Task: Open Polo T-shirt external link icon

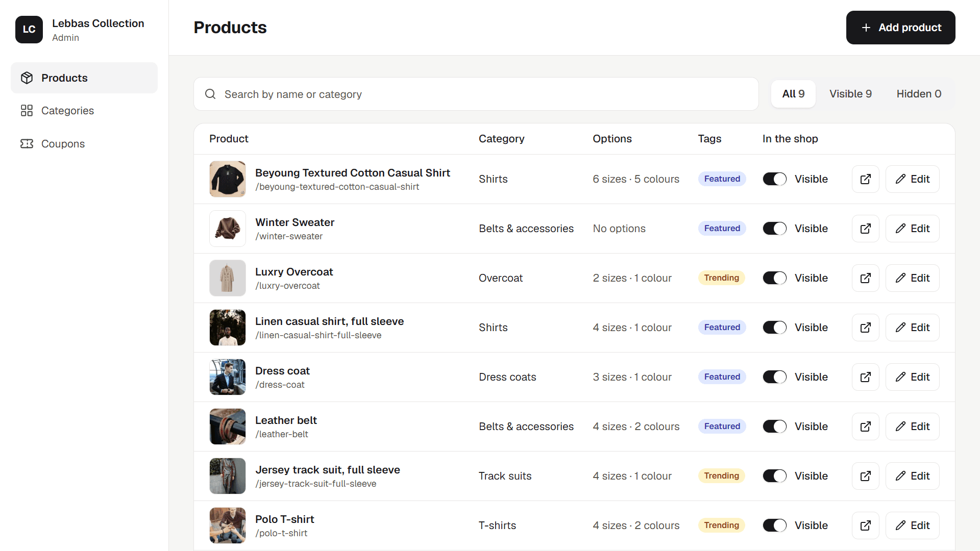Action: pyautogui.click(x=866, y=525)
